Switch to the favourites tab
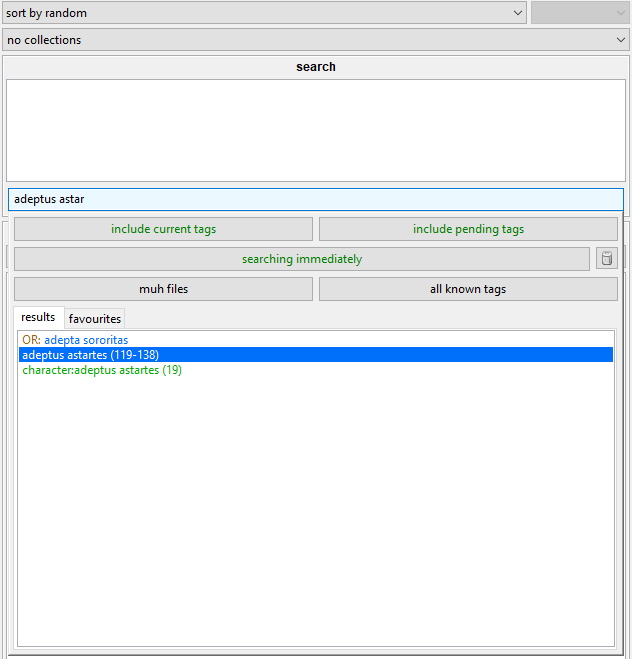The width and height of the screenshot is (632, 659). click(x=95, y=319)
